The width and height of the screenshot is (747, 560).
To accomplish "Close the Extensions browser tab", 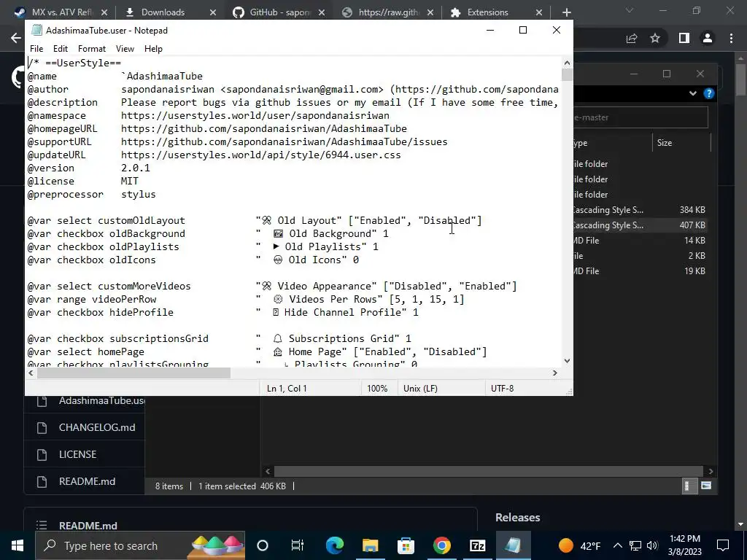I will tap(539, 12).
